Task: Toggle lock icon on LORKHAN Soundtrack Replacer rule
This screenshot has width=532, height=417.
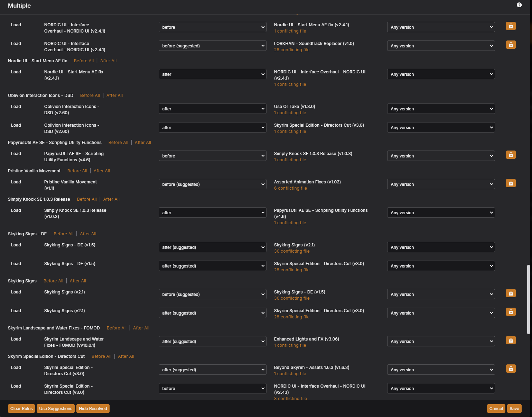Action: pos(511,45)
